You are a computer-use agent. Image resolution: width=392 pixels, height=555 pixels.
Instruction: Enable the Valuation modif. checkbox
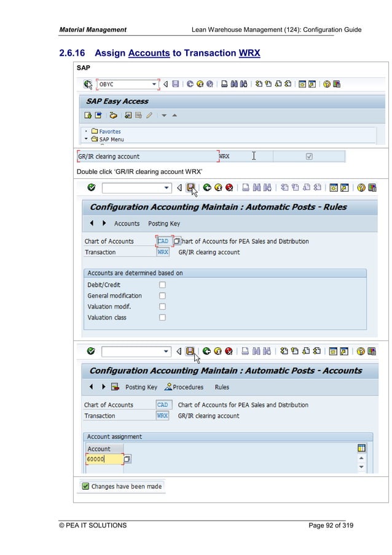pyautogui.click(x=162, y=307)
